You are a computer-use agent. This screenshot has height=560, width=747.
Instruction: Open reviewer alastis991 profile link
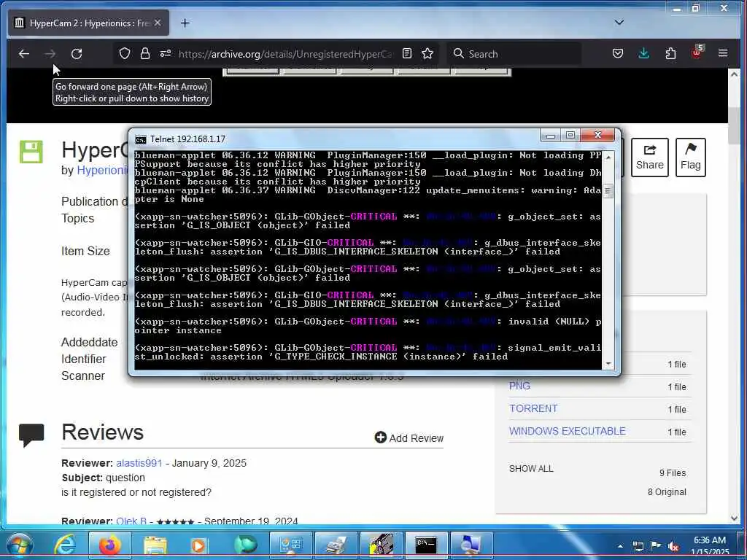point(139,463)
